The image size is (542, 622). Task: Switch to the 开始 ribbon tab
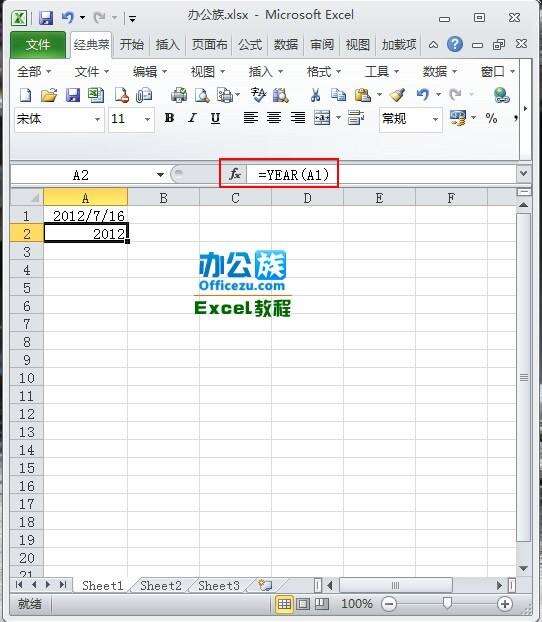tap(131, 44)
